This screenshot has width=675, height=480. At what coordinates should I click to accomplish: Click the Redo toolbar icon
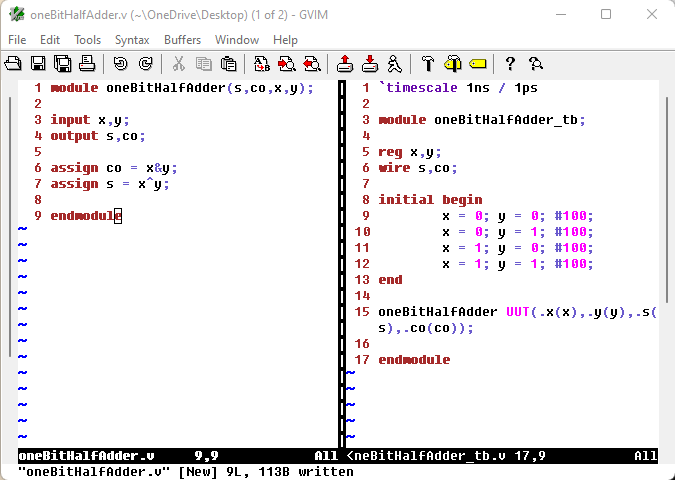(145, 64)
